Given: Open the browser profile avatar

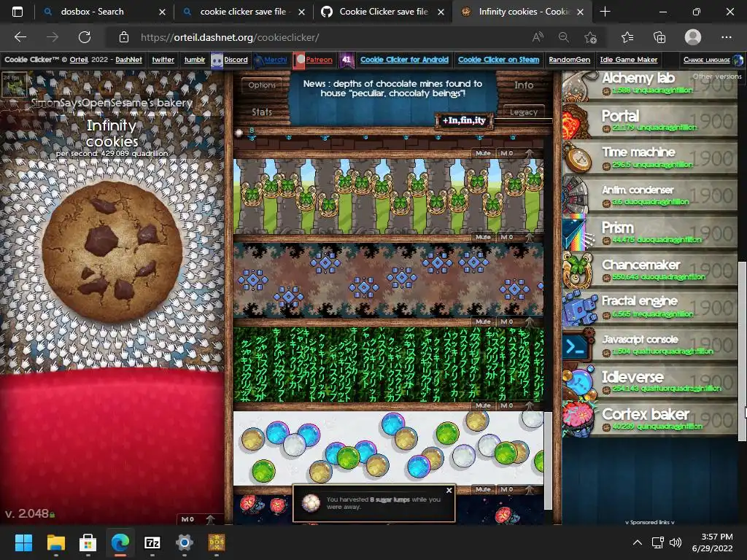Looking at the screenshot, I should coord(693,37).
